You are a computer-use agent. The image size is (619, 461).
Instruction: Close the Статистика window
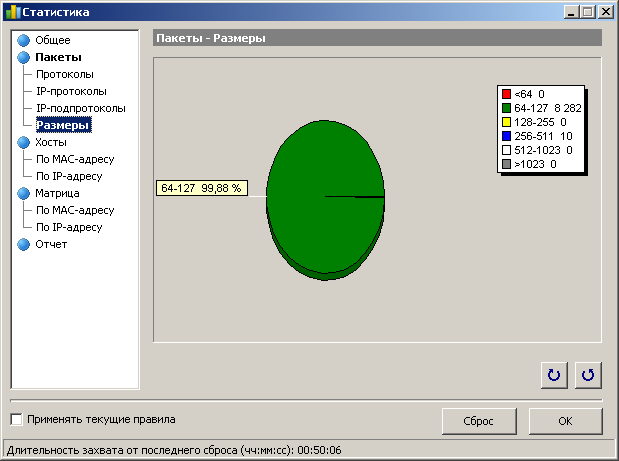[x=606, y=12]
